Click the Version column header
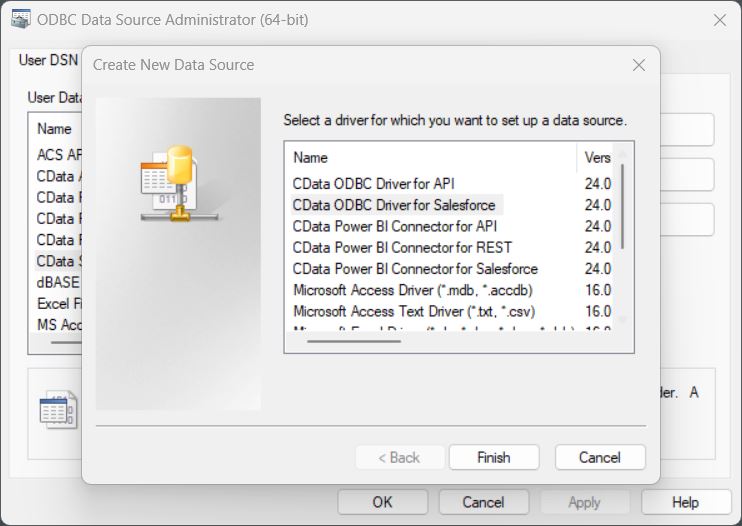 (597, 157)
